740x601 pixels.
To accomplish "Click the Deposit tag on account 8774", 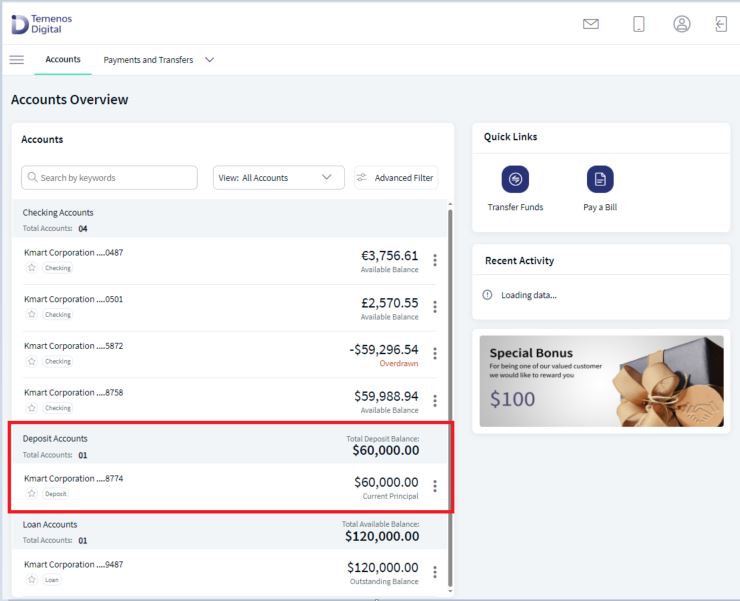I will point(56,493).
